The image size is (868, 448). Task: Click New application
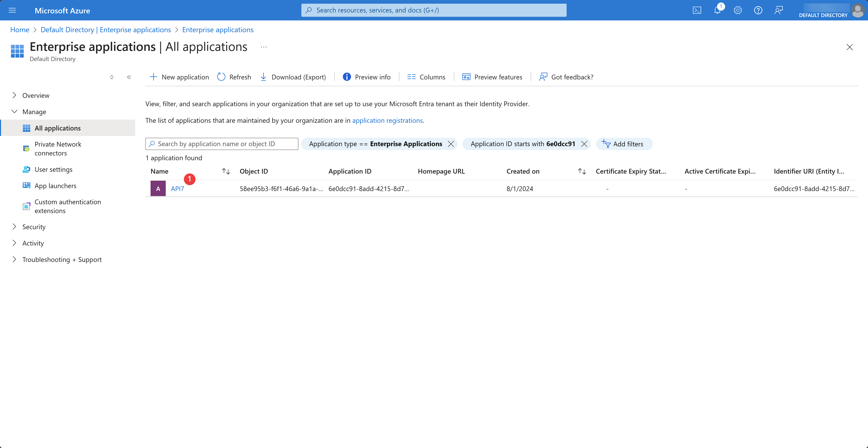[179, 77]
